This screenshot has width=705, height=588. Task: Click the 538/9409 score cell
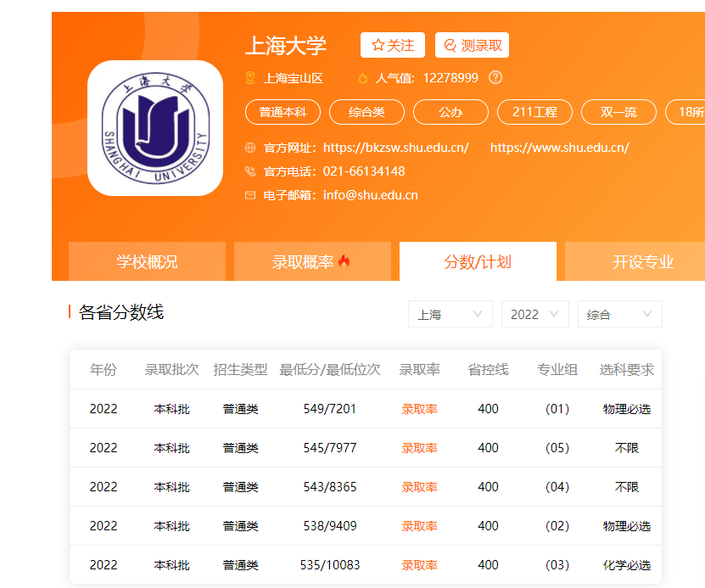pos(329,526)
